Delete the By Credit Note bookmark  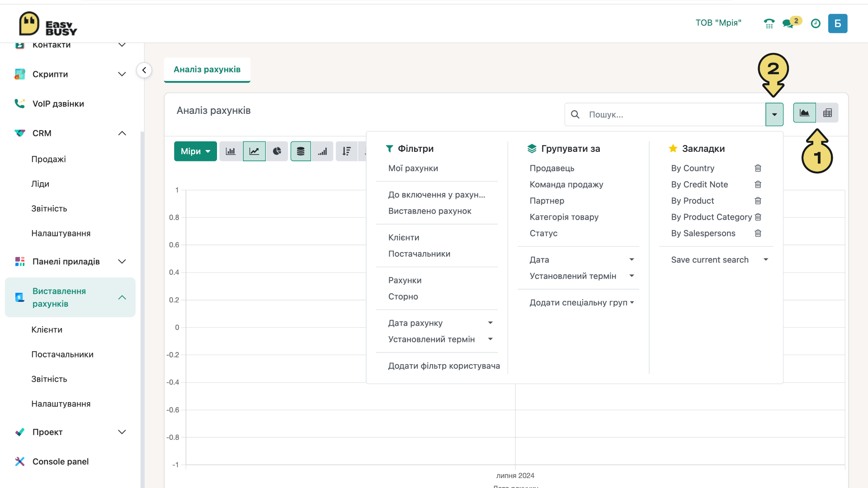(758, 184)
